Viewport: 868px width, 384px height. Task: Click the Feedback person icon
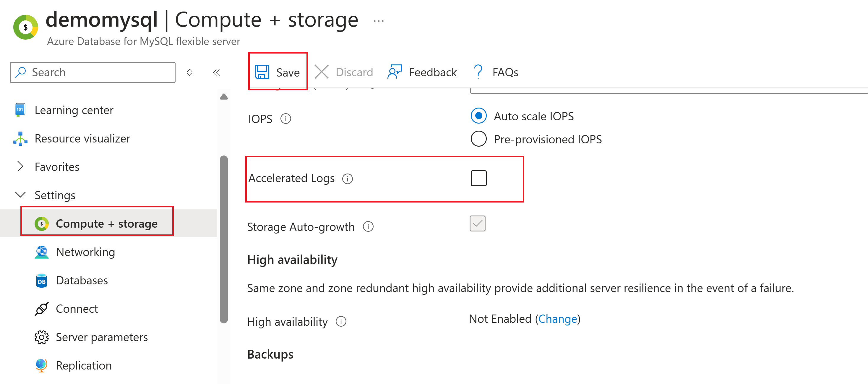pyautogui.click(x=394, y=72)
